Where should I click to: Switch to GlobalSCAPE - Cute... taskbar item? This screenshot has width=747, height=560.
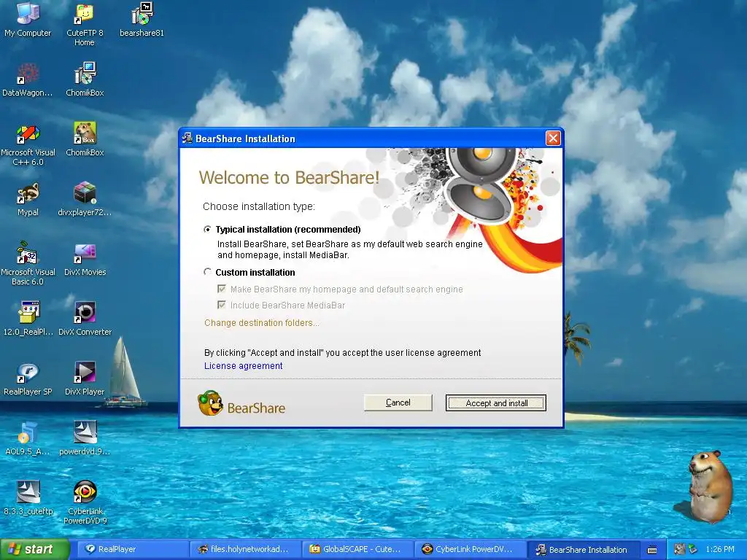(357, 549)
